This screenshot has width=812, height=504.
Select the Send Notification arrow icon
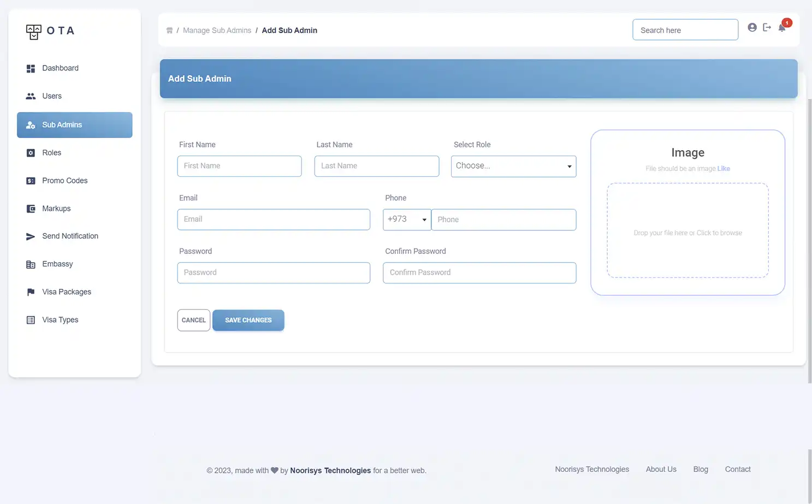tap(31, 236)
